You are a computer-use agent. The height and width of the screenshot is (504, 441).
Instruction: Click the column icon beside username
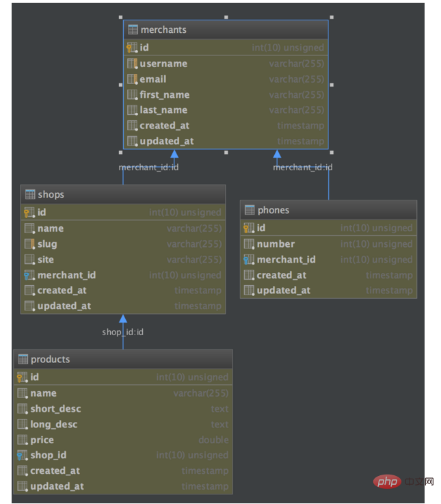click(x=133, y=64)
